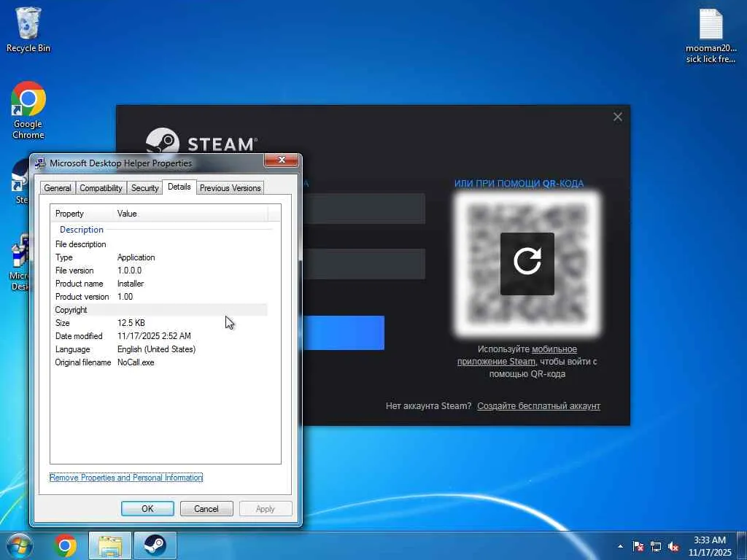The height and width of the screenshot is (560, 747).
Task: Click the Steam password input field
Action: (364, 264)
